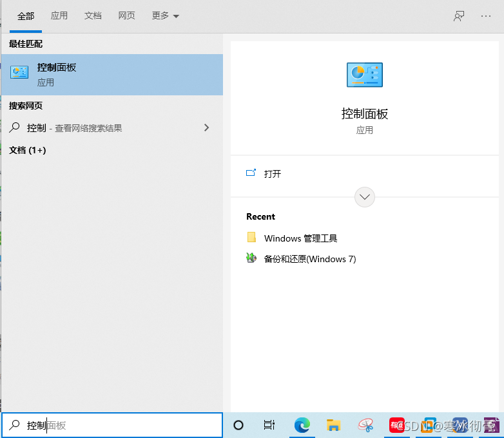This screenshot has height=438, width=504.
Task: Expand more actions chevron below 打开
Action: pyautogui.click(x=365, y=197)
